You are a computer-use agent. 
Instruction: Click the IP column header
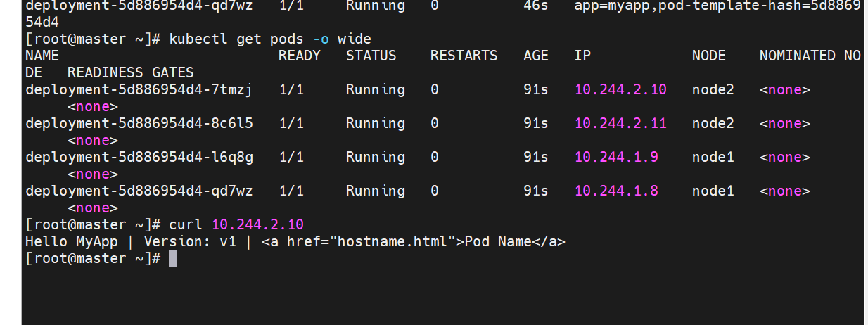coord(582,56)
